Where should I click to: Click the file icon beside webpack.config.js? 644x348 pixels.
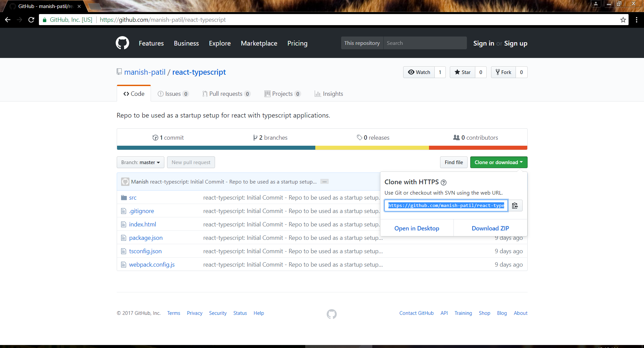[x=123, y=265]
